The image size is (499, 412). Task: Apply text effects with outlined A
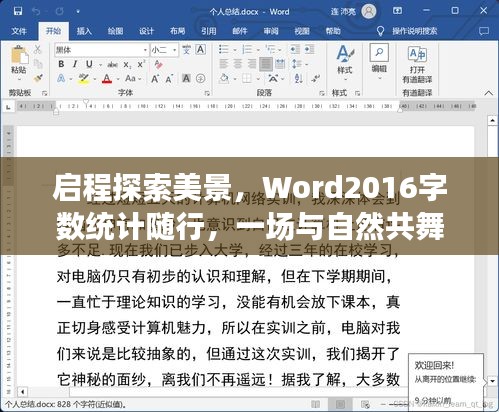click(61, 79)
